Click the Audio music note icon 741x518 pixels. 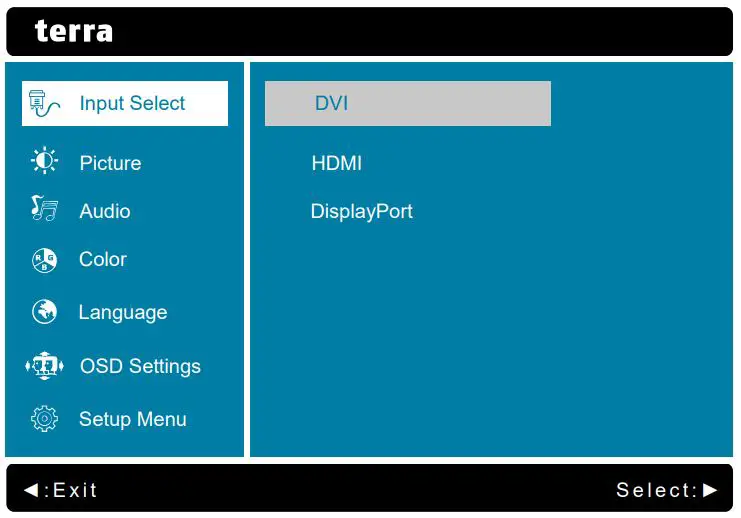[x=45, y=210]
